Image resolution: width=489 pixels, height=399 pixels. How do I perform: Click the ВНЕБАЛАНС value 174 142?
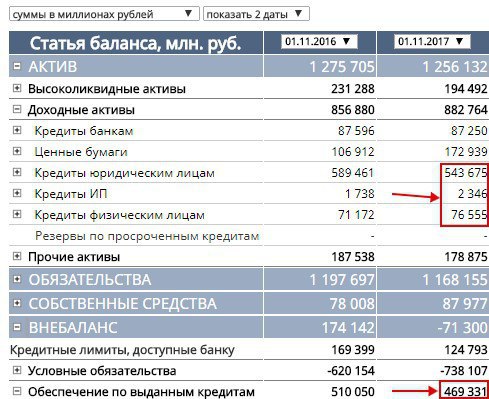pyautogui.click(x=348, y=328)
